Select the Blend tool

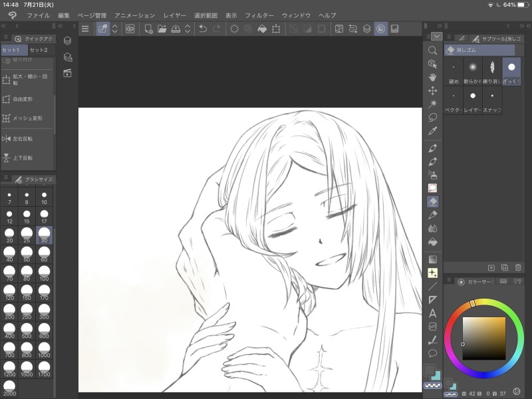tap(433, 228)
